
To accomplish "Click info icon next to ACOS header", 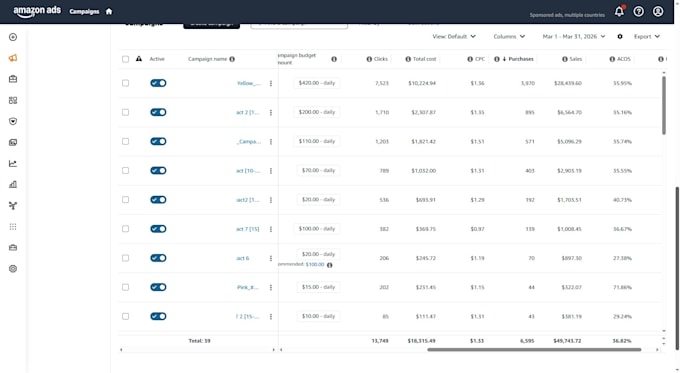I will [x=612, y=59].
